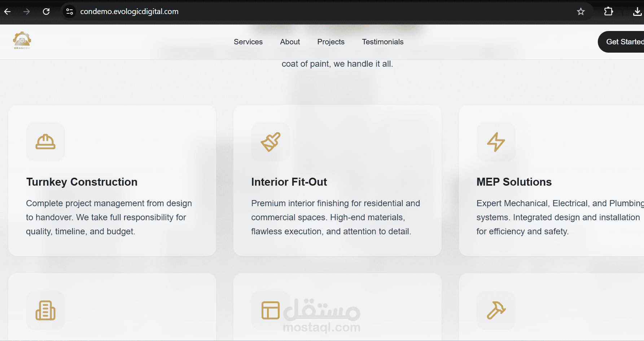Click the hard hat icon on Turnkey Construction card

45,142
